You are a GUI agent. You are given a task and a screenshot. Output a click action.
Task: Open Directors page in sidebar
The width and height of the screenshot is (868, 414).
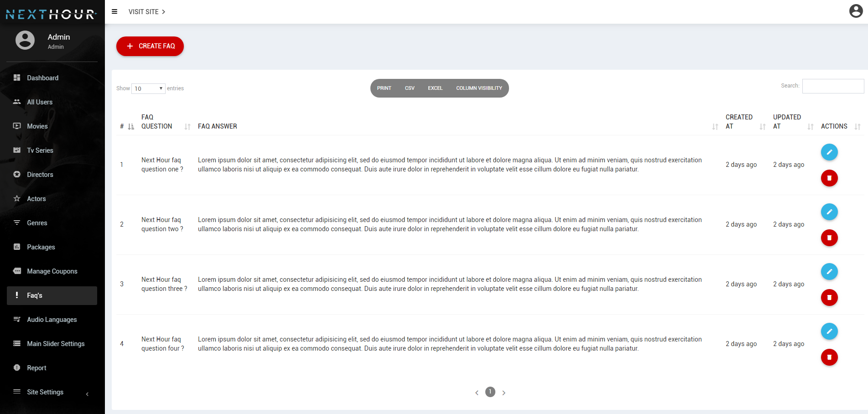coord(52,175)
